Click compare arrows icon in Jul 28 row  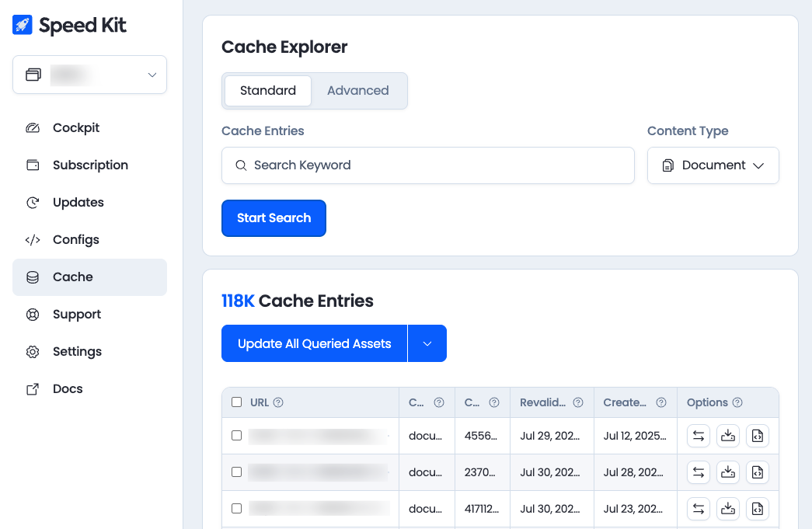tap(699, 472)
